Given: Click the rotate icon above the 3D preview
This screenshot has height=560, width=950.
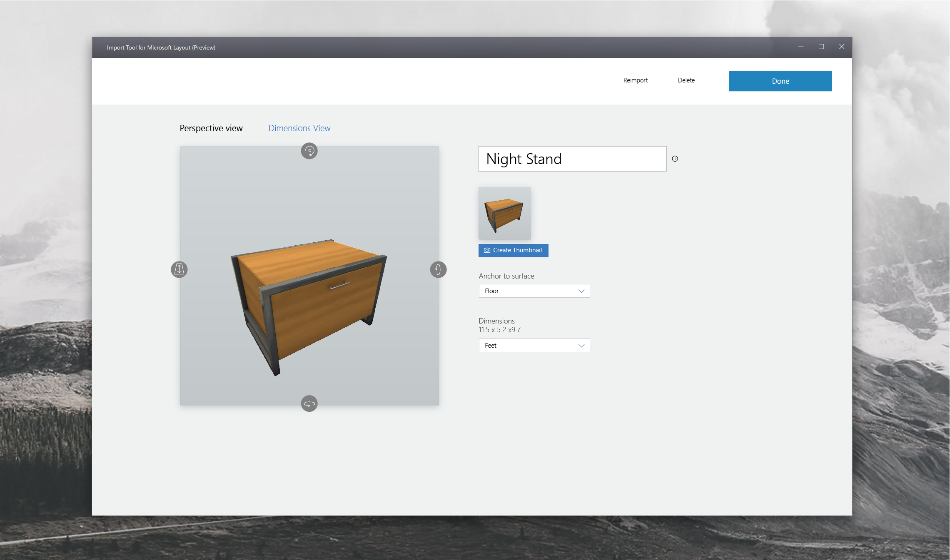Looking at the screenshot, I should point(309,151).
